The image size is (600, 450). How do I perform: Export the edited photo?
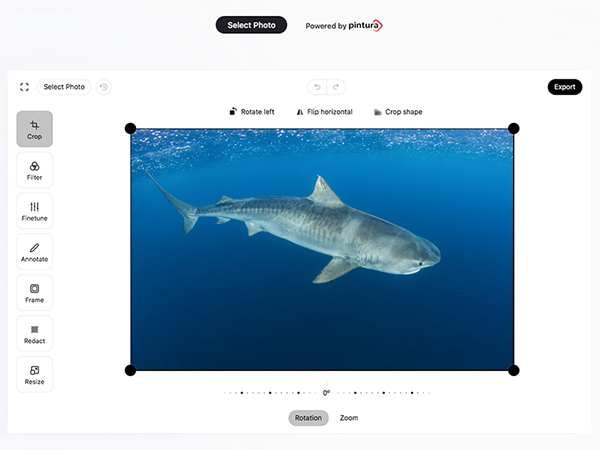[565, 87]
